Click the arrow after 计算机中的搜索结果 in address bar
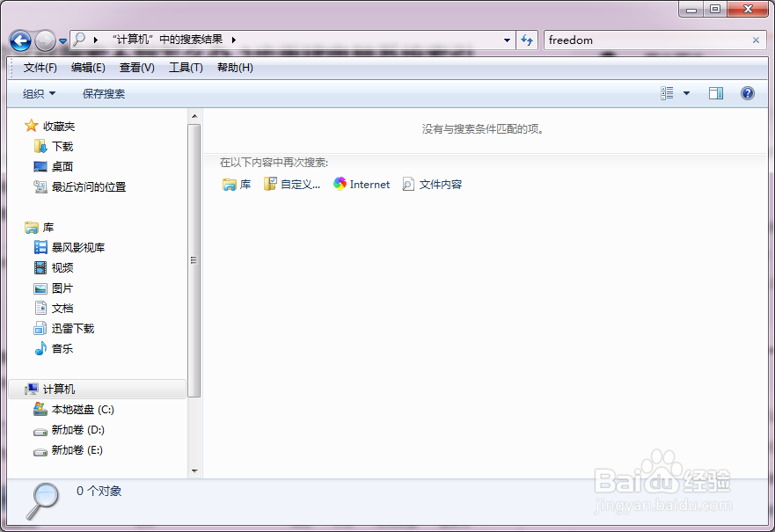Image resolution: width=775 pixels, height=532 pixels. 233,40
